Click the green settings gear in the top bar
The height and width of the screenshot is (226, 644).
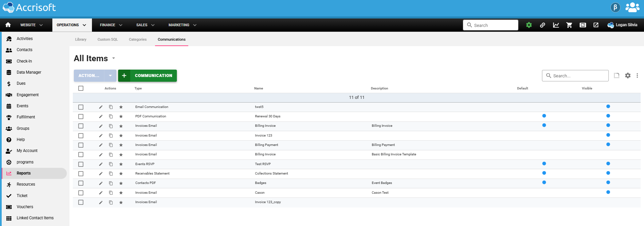(529, 25)
